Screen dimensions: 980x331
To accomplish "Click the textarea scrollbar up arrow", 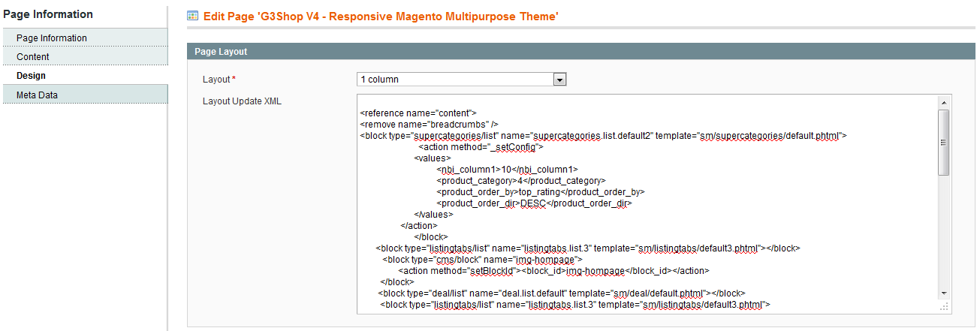I will [944, 102].
